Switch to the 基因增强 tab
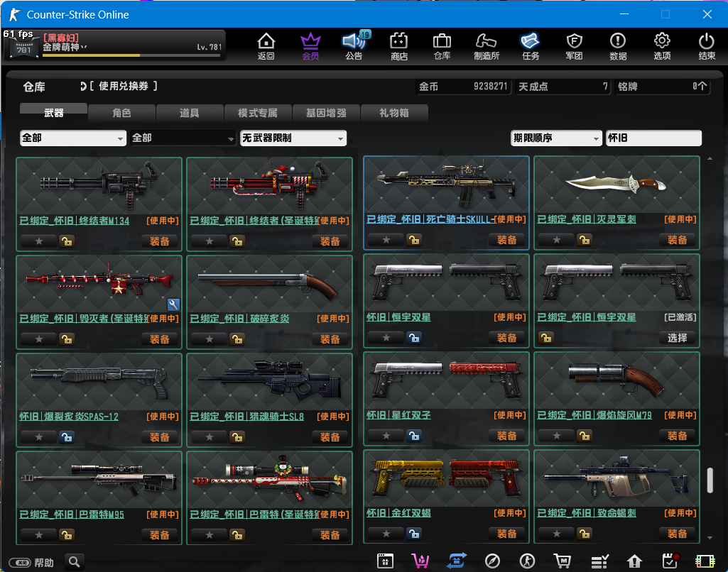 click(x=326, y=113)
